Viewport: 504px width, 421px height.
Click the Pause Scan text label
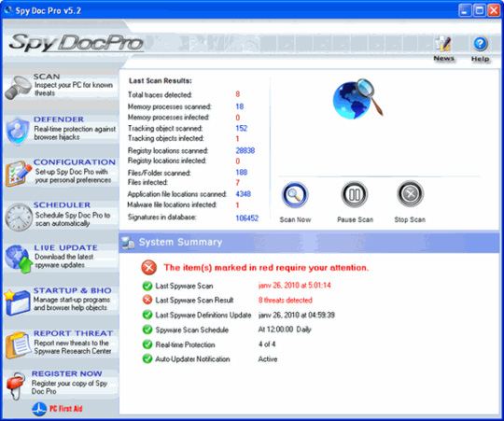(356, 219)
